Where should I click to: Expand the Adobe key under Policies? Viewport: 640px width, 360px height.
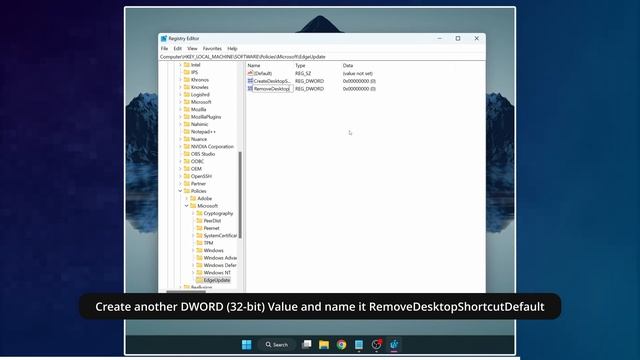click(187, 198)
